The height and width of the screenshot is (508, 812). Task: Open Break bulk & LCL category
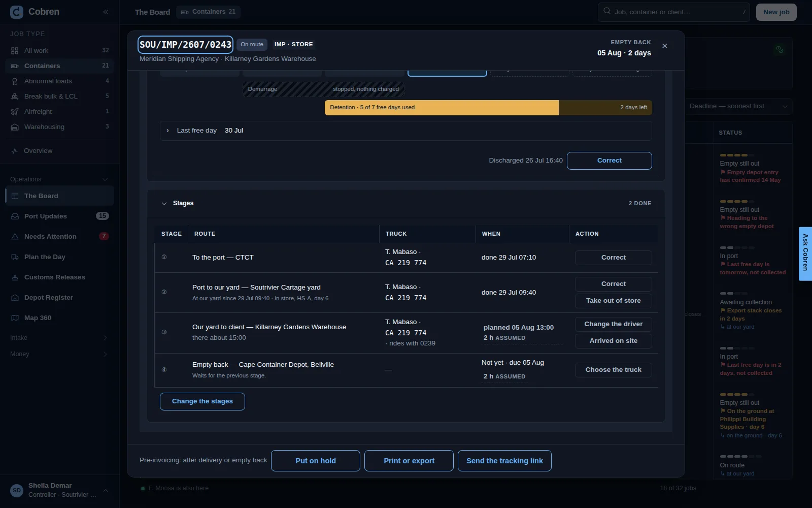click(x=59, y=96)
